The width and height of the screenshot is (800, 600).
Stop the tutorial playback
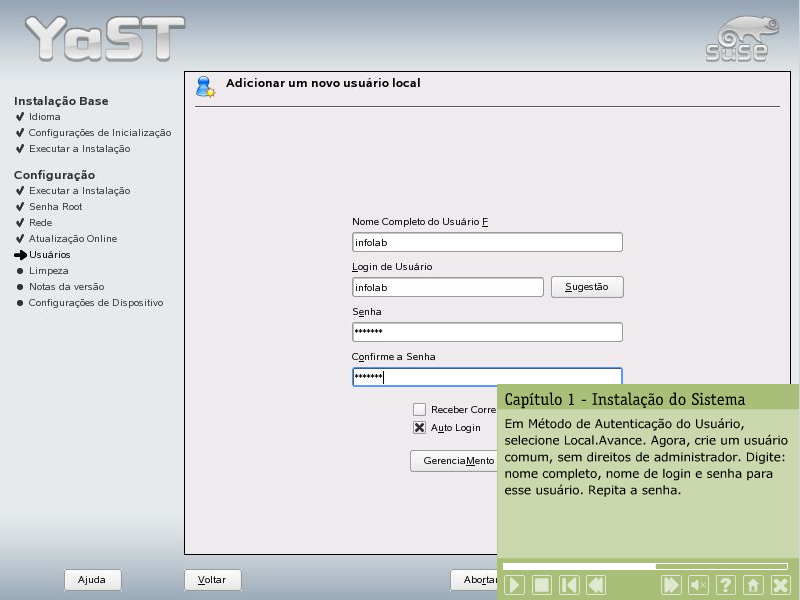coord(541,585)
